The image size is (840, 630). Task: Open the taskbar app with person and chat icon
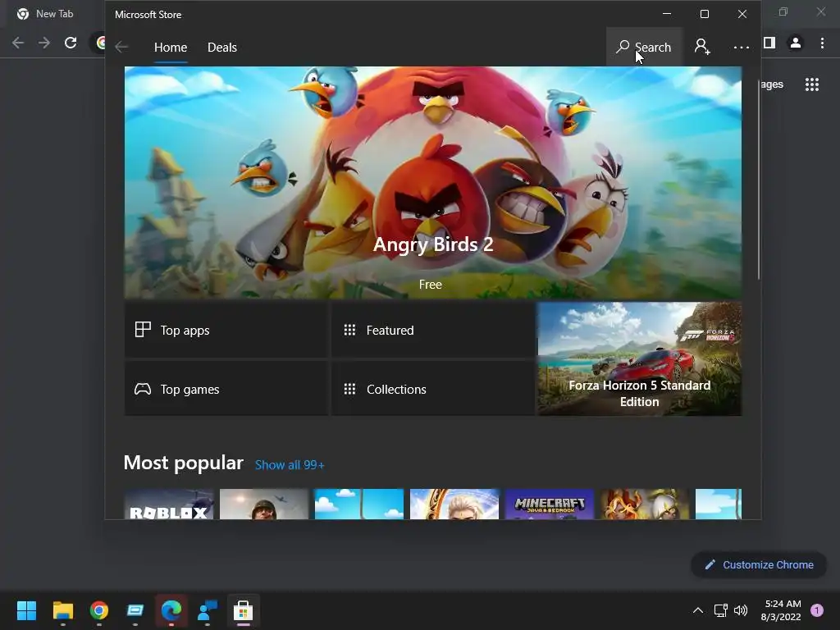(x=208, y=610)
